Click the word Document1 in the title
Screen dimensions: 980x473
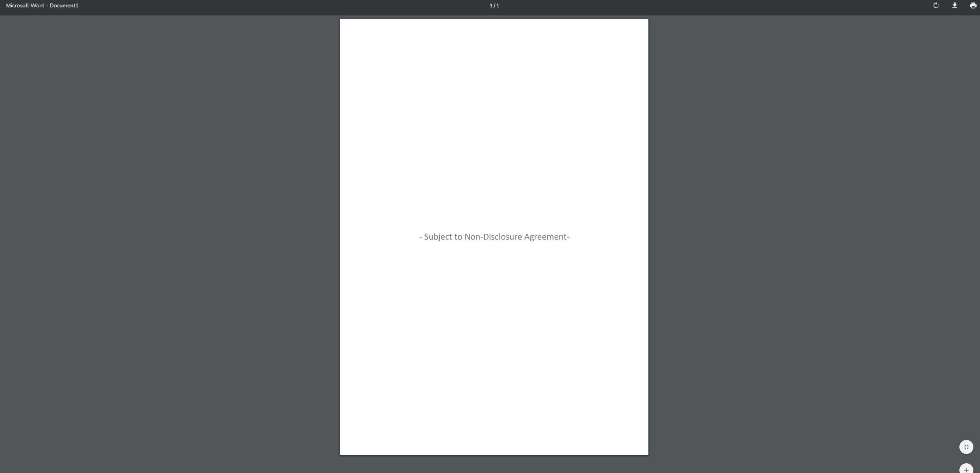[64, 5]
